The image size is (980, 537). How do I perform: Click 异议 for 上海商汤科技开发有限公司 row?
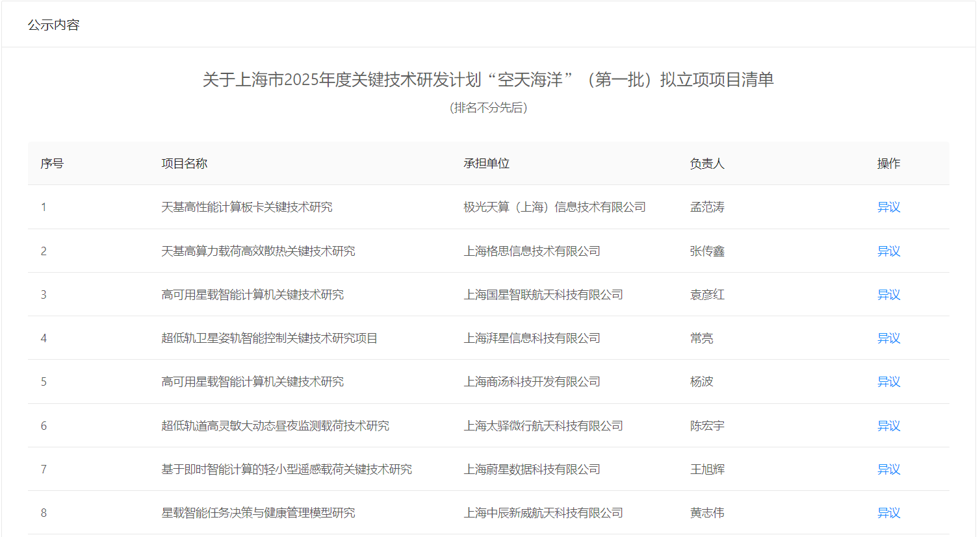888,382
